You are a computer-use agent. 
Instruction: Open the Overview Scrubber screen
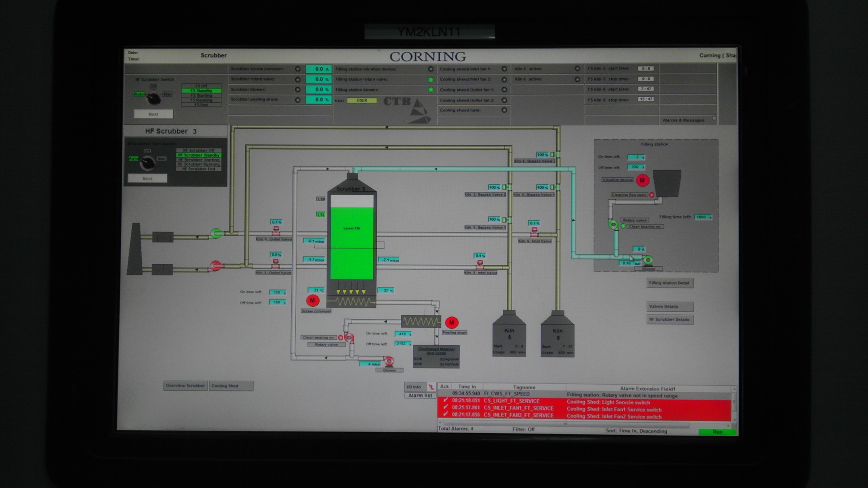point(185,386)
